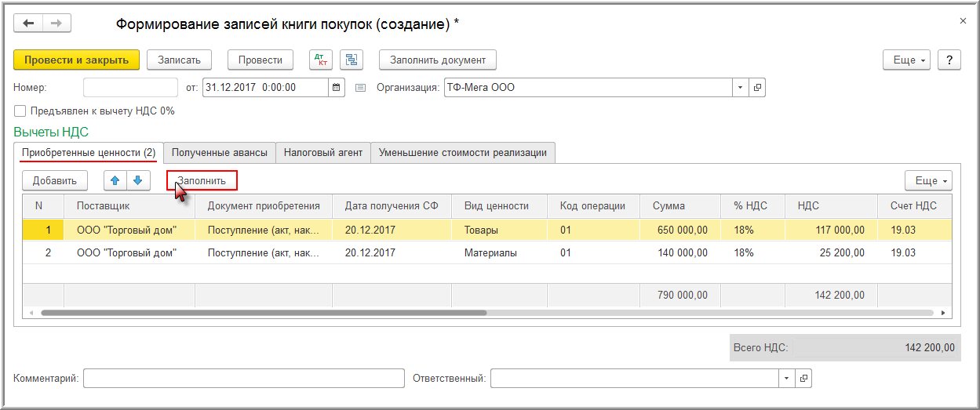This screenshot has height=410, width=980.
Task: Toggle Предъявлен к вычету НДС 0% checkbox
Action: pyautogui.click(x=20, y=111)
